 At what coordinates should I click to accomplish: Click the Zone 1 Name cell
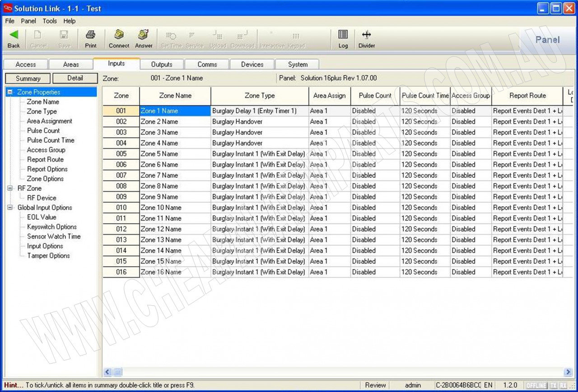[x=175, y=111]
